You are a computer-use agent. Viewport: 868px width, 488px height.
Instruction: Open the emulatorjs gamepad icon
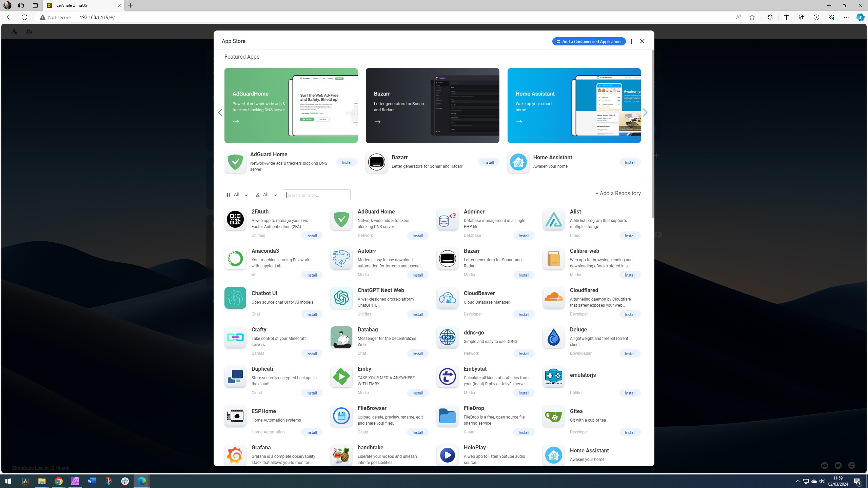point(553,377)
